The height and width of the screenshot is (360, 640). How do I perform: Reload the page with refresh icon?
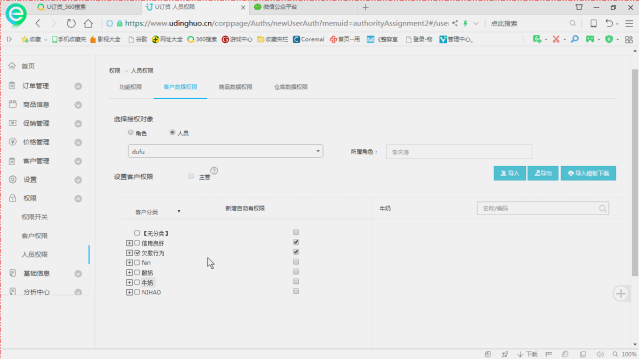click(71, 23)
